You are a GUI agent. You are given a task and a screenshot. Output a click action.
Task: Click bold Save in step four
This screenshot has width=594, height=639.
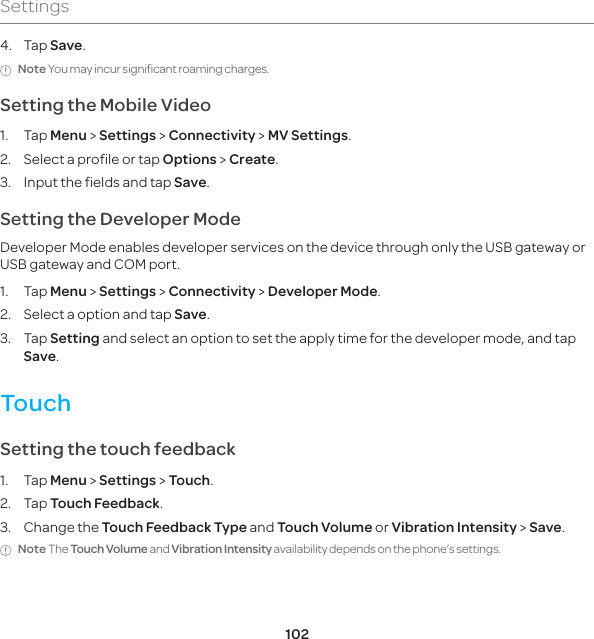pos(66,45)
